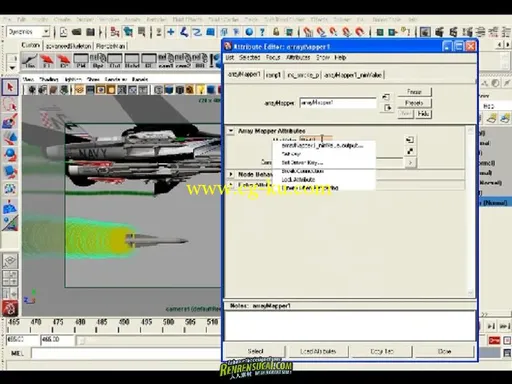Switch to the ramp1 tab
This screenshot has width=512, height=384.
point(273,75)
